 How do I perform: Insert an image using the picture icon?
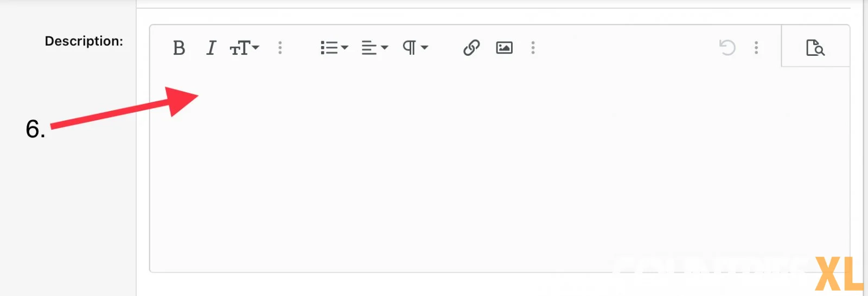tap(505, 48)
